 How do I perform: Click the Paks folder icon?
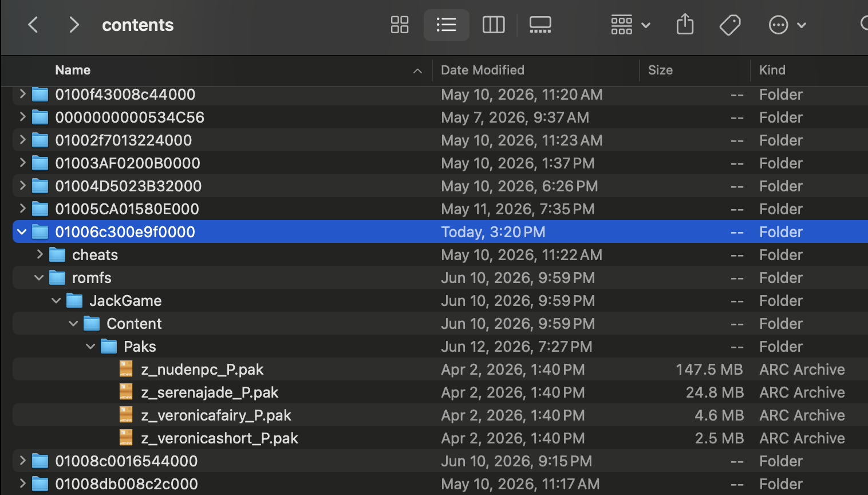click(109, 346)
